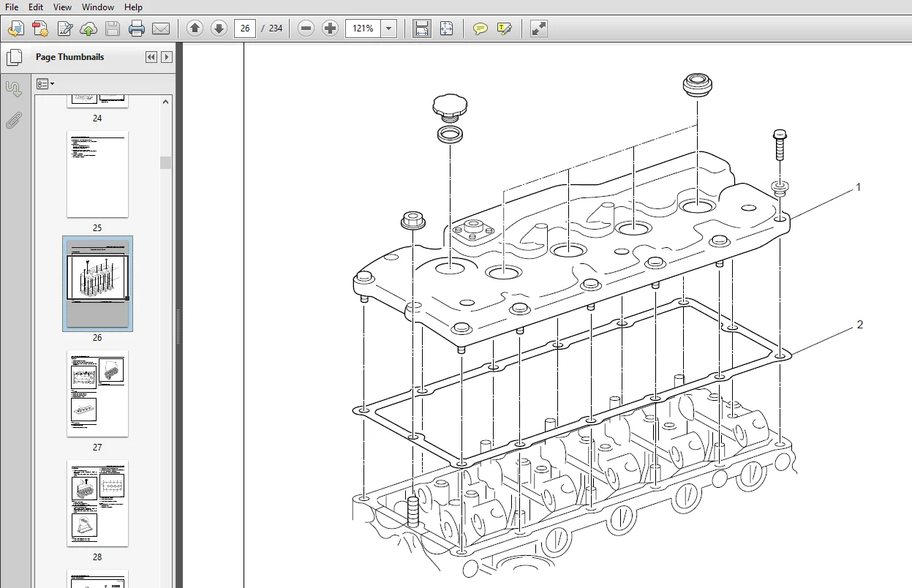The width and height of the screenshot is (912, 588).
Task: Go to the previous page with the up arrow
Action: 195,29
